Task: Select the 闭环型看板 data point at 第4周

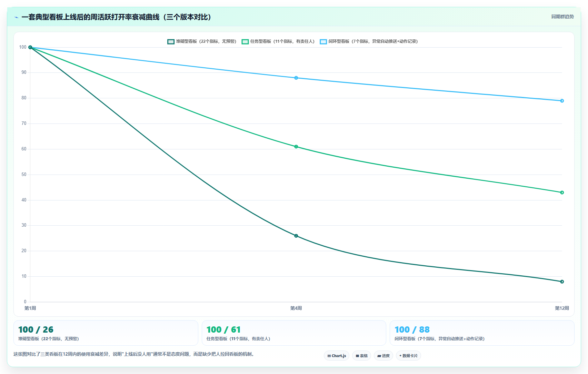Action: 296,78
